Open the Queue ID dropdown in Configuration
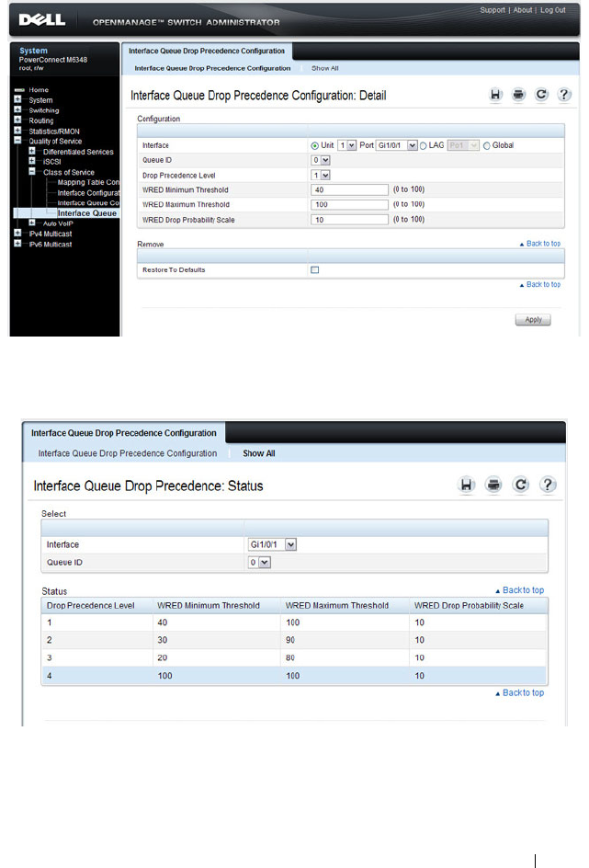Image resolution: width=589 pixels, height=868 pixels. tap(321, 161)
